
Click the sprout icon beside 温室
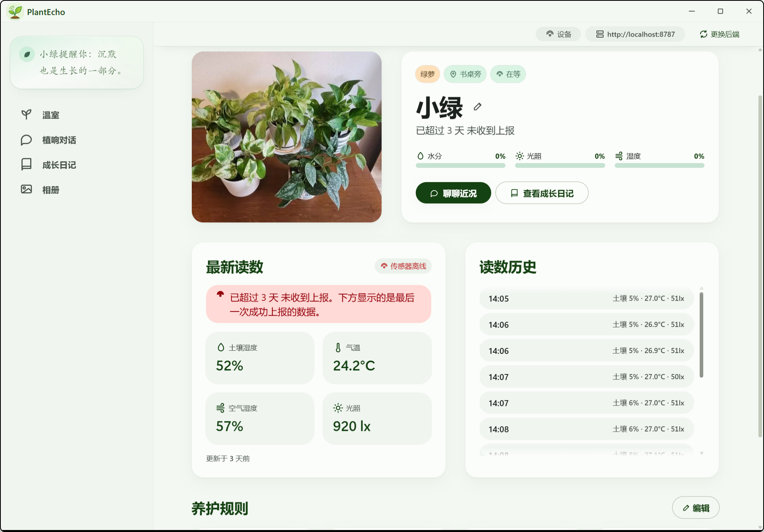(x=26, y=115)
